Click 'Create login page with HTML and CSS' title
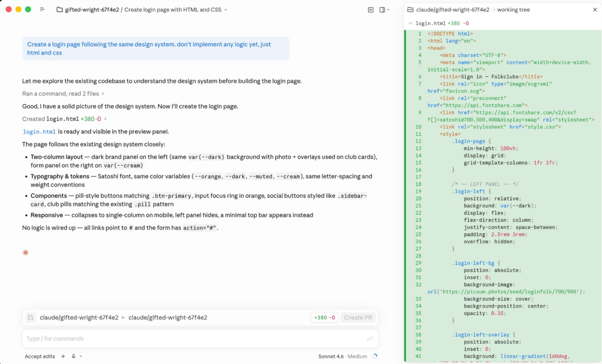The image size is (602, 364). (173, 9)
